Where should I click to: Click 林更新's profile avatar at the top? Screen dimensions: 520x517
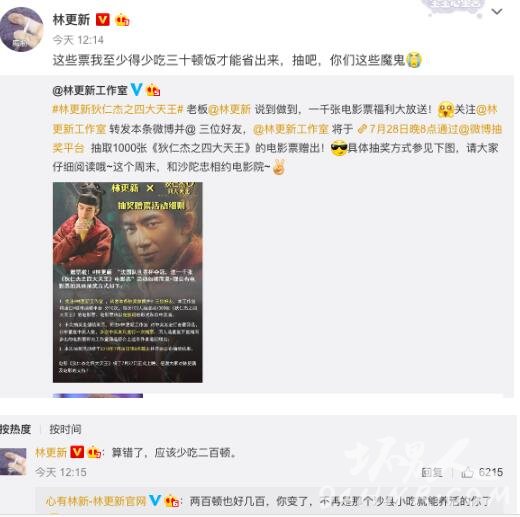(x=21, y=30)
